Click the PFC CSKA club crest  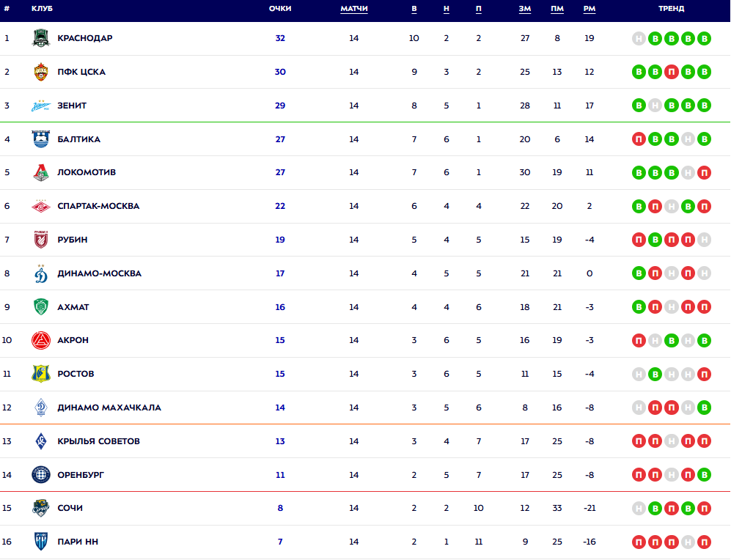tap(41, 72)
